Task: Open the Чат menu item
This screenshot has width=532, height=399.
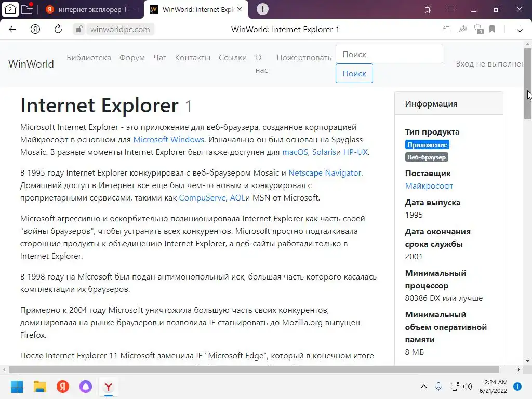Action: (160, 57)
